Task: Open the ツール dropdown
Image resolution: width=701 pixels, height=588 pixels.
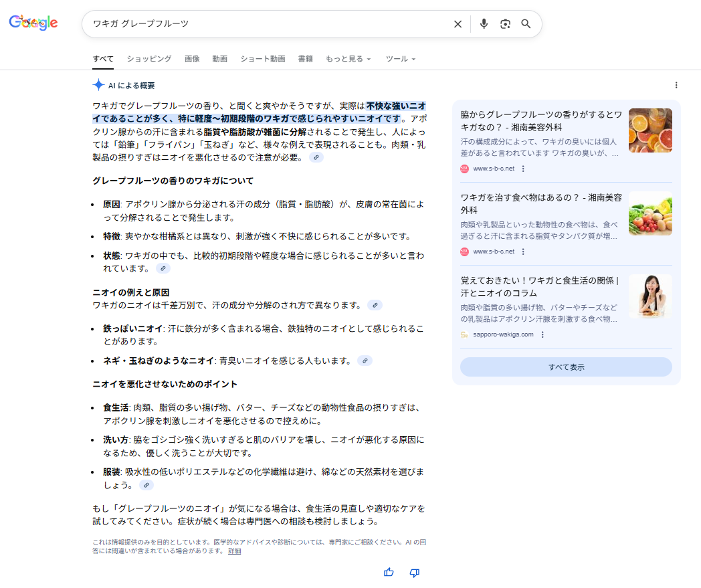Action: point(399,59)
